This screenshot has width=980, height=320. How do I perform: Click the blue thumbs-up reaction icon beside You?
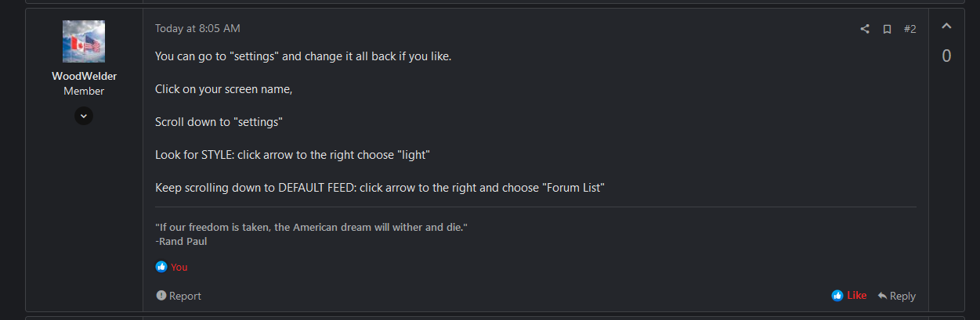coord(161,267)
